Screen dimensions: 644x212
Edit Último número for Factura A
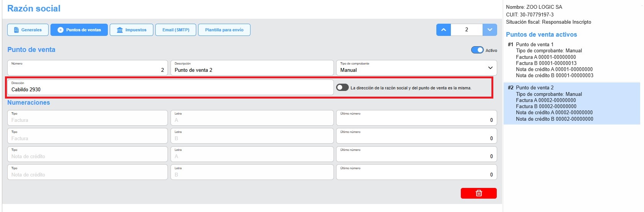pyautogui.click(x=416, y=118)
